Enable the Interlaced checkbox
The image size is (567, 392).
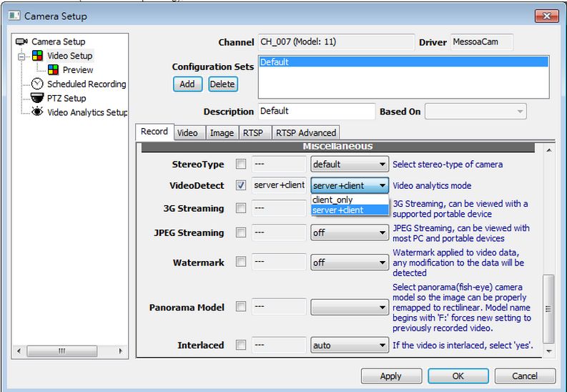click(x=241, y=345)
